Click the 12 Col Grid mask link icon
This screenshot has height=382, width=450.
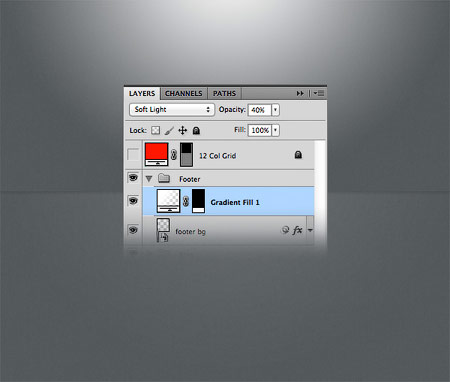coord(174,155)
